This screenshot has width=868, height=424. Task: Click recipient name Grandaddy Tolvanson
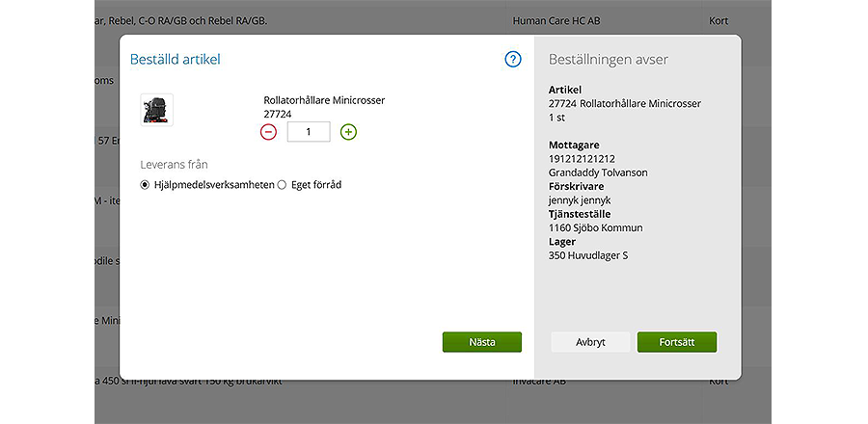coord(598,172)
